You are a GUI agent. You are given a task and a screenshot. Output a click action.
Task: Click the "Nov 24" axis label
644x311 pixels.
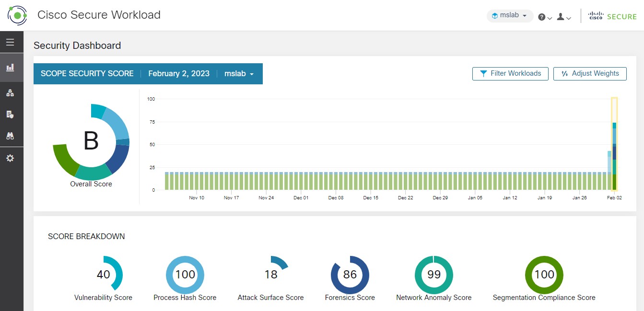point(266,197)
